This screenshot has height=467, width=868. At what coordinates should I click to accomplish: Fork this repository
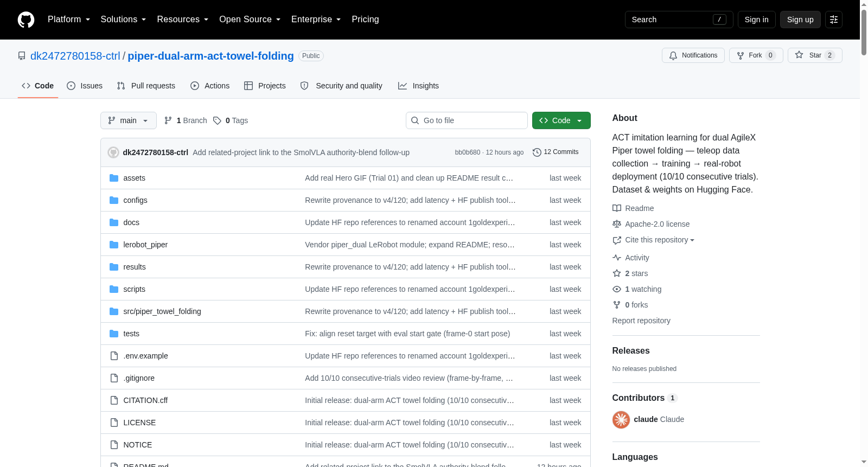[x=756, y=55]
